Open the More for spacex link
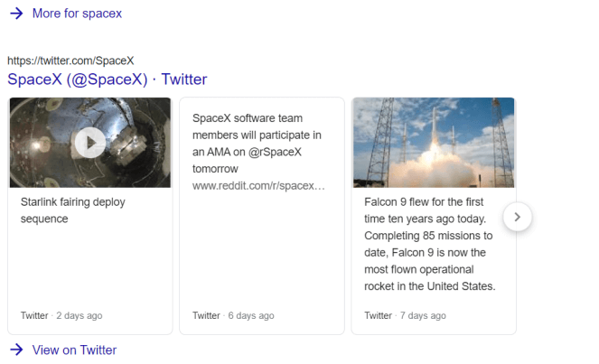 pyautogui.click(x=77, y=14)
